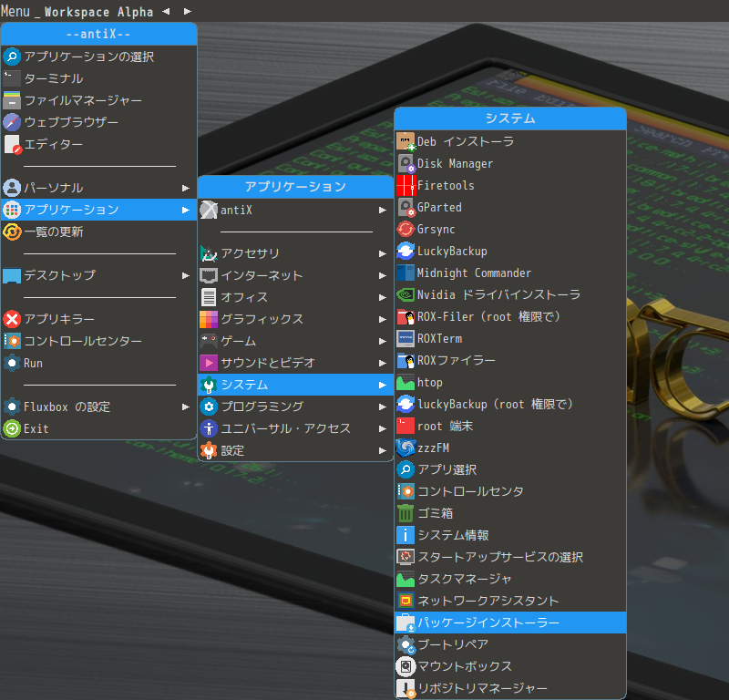Click the Run gear icon
This screenshot has width=729, height=700.
12,363
